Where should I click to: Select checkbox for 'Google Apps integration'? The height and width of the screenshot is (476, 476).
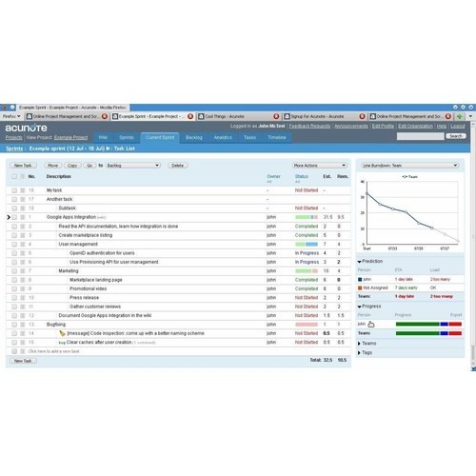pyautogui.click(x=14, y=217)
